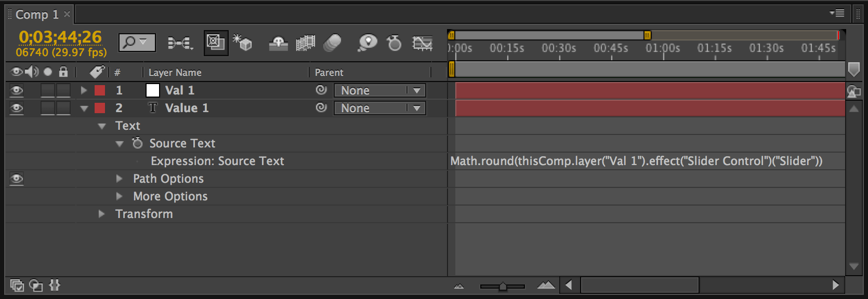
Task: Toggle Path Options visibility eye
Action: click(x=17, y=179)
